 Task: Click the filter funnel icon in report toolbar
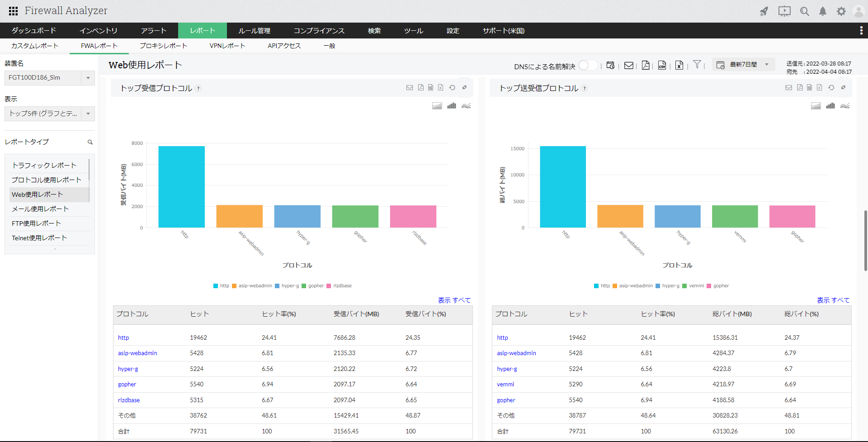[697, 65]
